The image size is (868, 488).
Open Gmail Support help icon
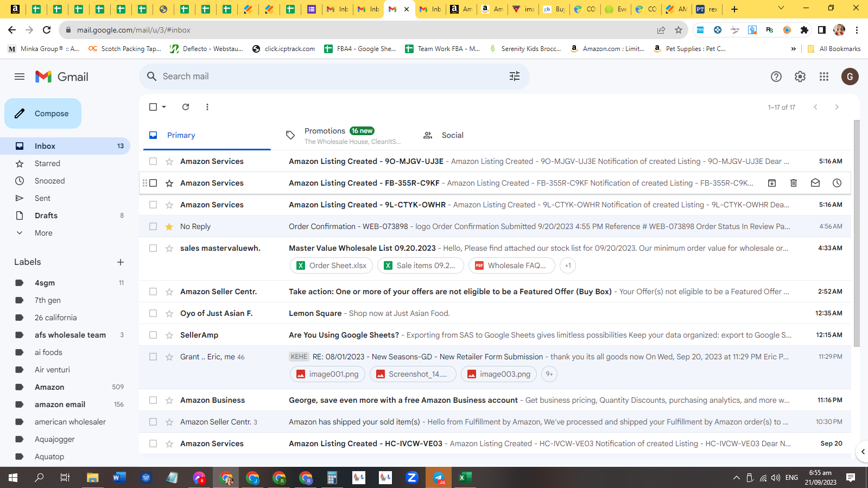(x=776, y=77)
